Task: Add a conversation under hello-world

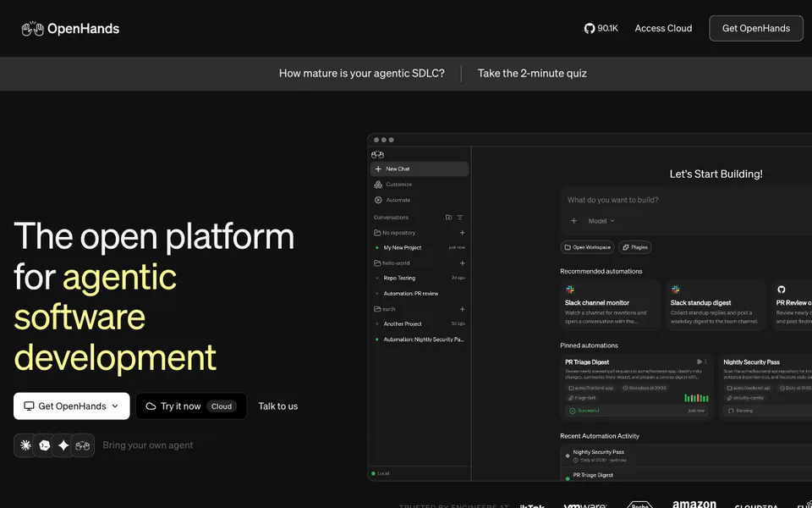Action: point(463,262)
